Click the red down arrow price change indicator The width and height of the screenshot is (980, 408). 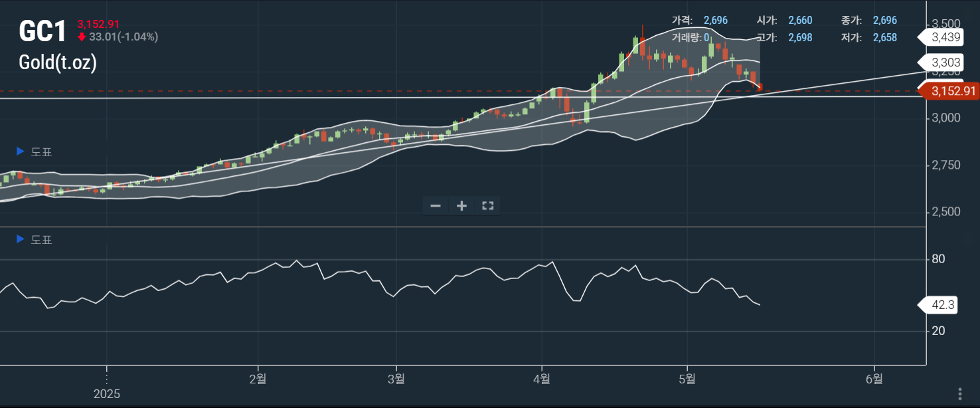click(82, 37)
